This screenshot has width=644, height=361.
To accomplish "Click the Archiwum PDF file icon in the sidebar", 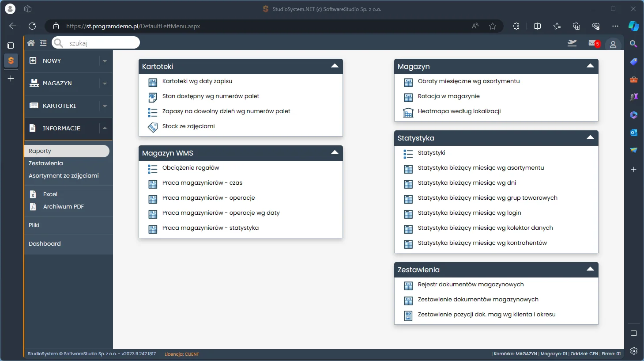I will pyautogui.click(x=33, y=207).
